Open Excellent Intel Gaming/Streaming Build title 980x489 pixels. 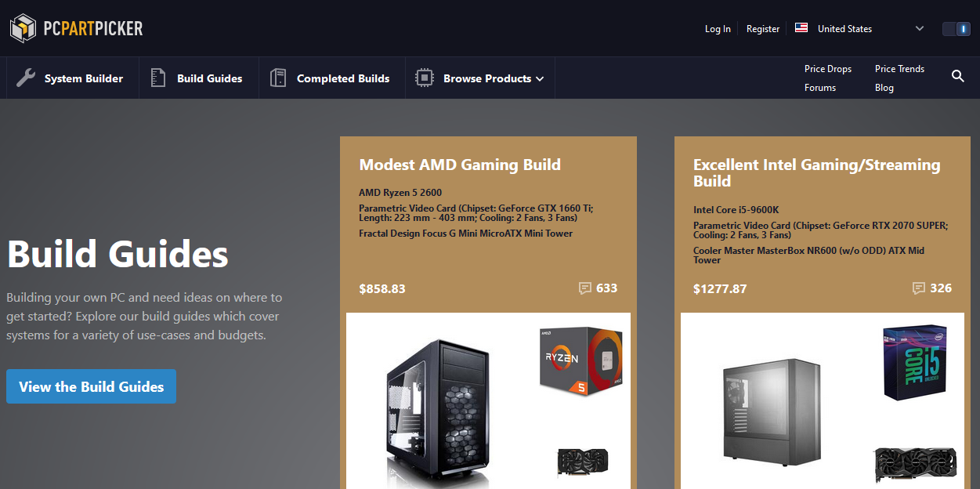coord(817,173)
